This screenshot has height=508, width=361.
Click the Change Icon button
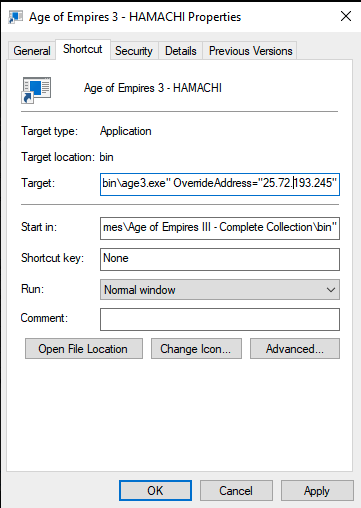click(196, 349)
